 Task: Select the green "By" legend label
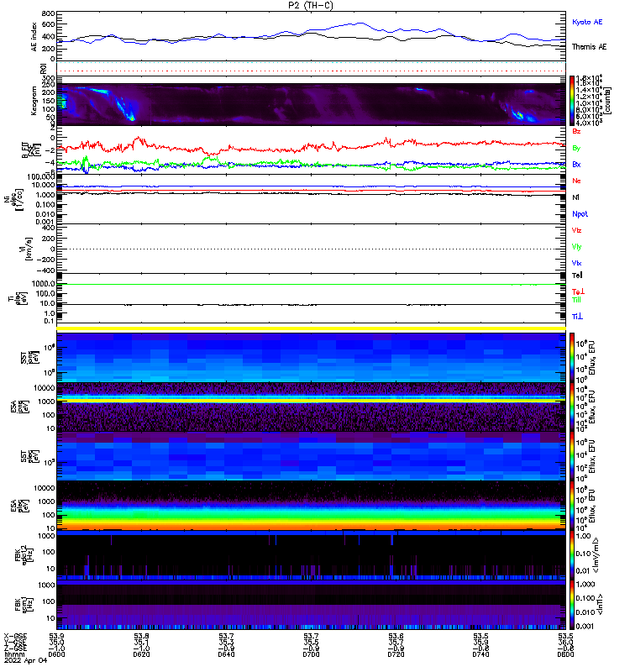[x=576, y=149]
